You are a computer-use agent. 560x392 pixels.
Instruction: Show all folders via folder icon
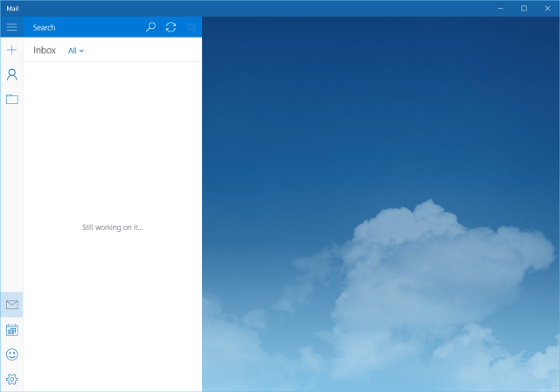(11, 99)
